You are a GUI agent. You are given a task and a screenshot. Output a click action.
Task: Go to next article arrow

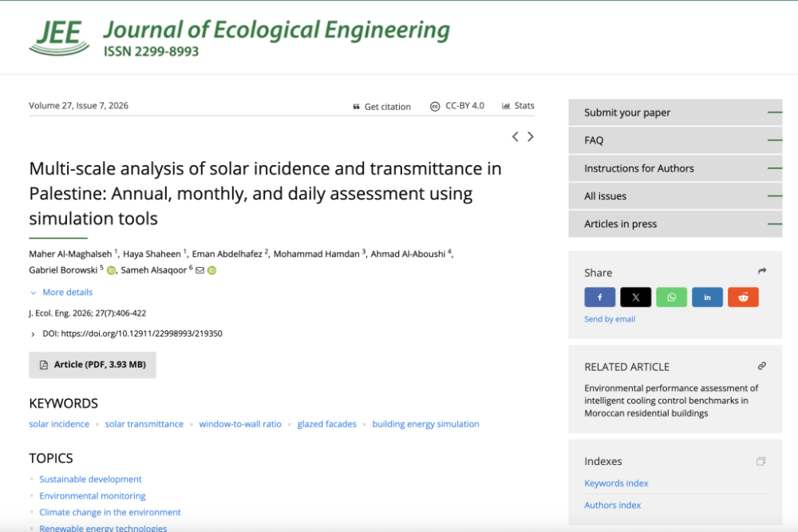[x=531, y=136]
